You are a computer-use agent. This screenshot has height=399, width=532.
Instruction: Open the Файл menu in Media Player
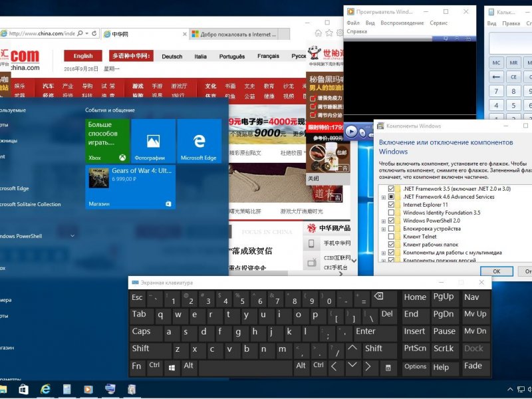tap(353, 23)
